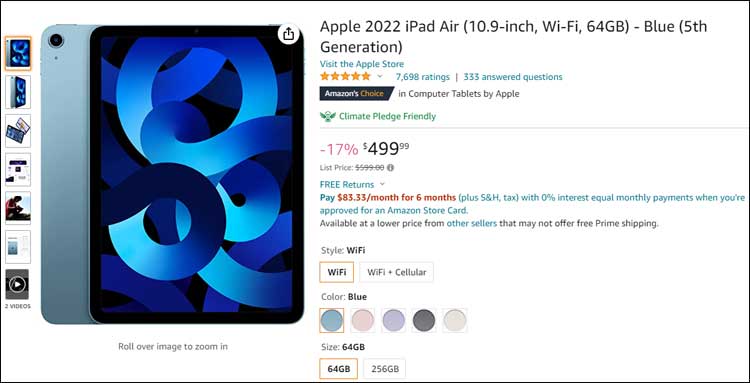Select the WiFi style option
This screenshot has width=750, height=383.
coord(337,272)
